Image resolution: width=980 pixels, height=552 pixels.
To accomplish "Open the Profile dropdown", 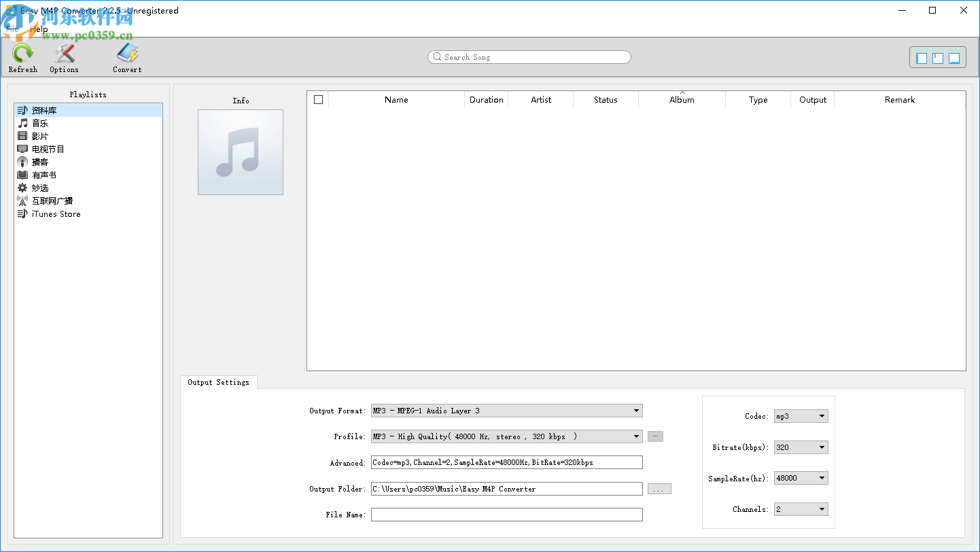I will tap(636, 436).
